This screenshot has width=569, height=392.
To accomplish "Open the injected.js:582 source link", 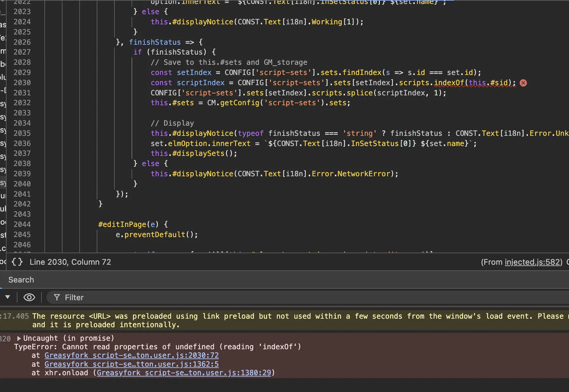I will pyautogui.click(x=532, y=262).
